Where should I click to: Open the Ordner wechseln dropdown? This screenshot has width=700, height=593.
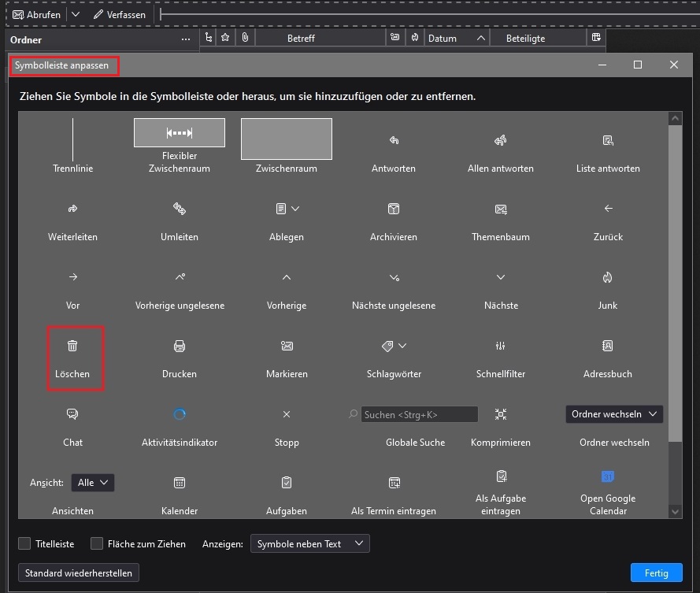(614, 414)
